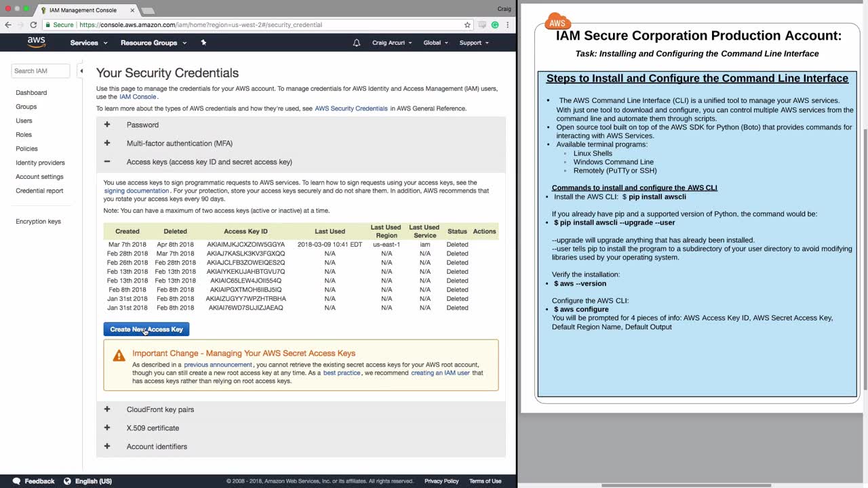Click the browser address bar URL
Image resolution: width=868 pixels, height=488 pixels.
point(201,25)
